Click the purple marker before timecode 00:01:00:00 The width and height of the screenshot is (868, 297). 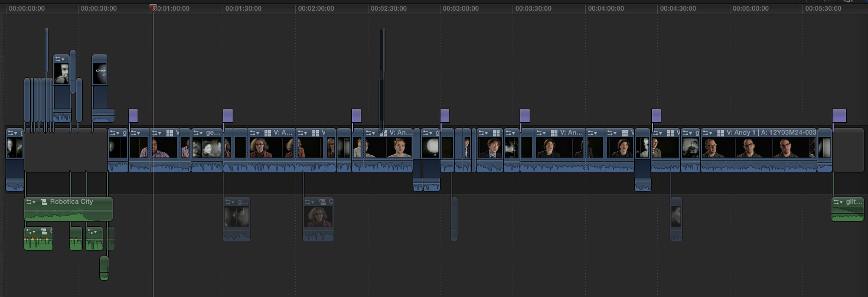point(133,115)
